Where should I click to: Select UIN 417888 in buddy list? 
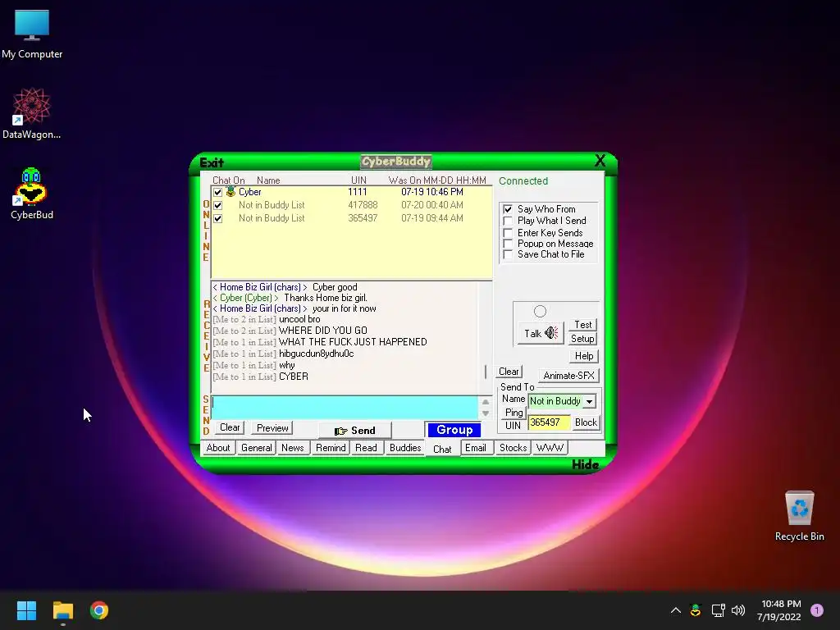click(x=363, y=205)
